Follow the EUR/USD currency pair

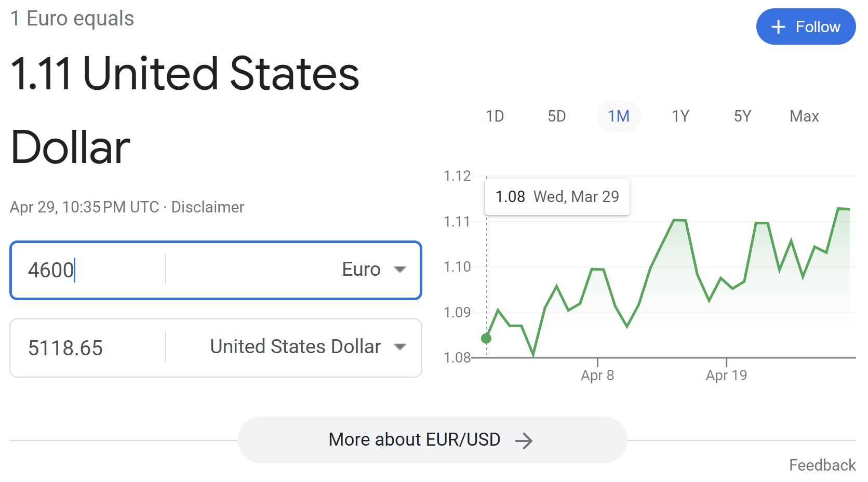pyautogui.click(x=805, y=27)
